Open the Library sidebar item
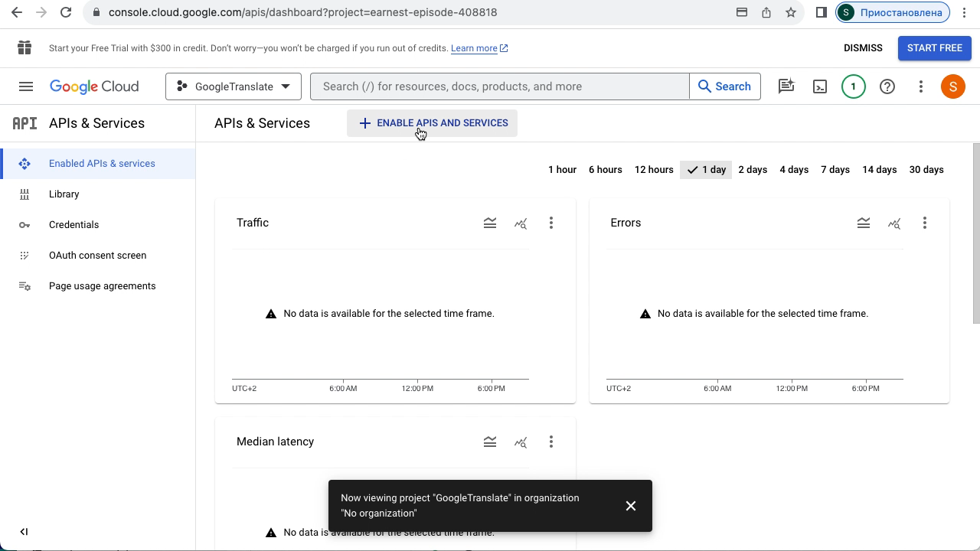This screenshot has height=551, width=980. point(64,194)
